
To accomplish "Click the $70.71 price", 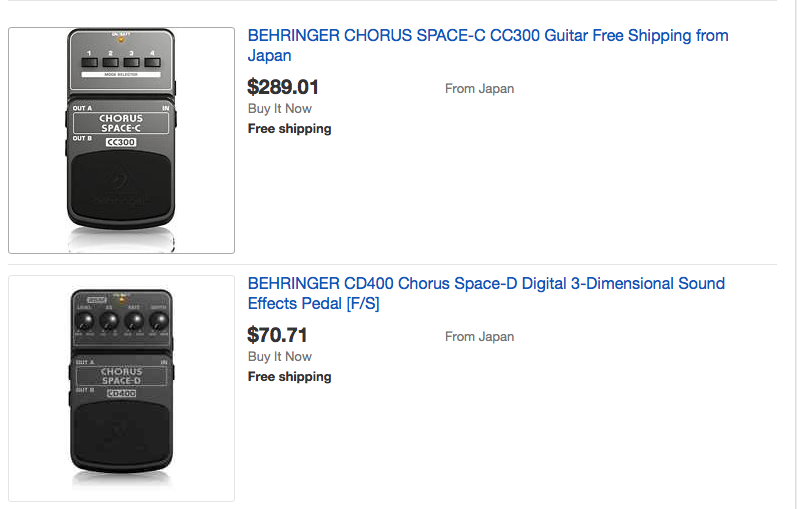I will click(x=277, y=335).
